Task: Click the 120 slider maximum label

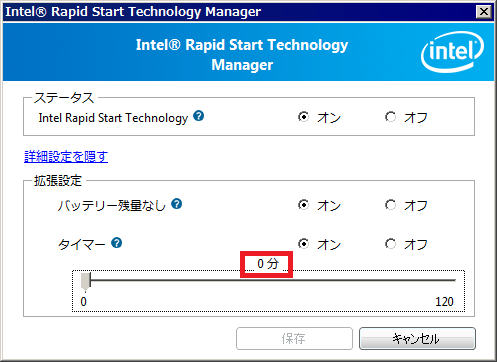Action: point(444,302)
